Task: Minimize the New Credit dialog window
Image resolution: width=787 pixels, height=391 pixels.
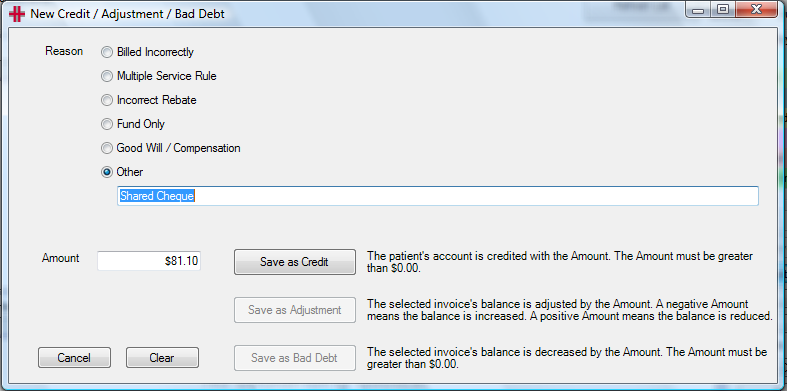Action: click(699, 10)
